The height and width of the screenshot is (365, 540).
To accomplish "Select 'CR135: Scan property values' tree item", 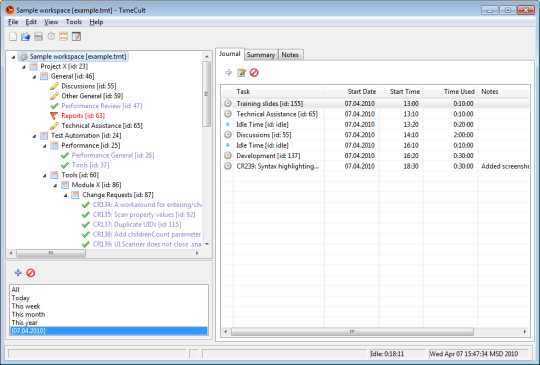I will coord(144,215).
